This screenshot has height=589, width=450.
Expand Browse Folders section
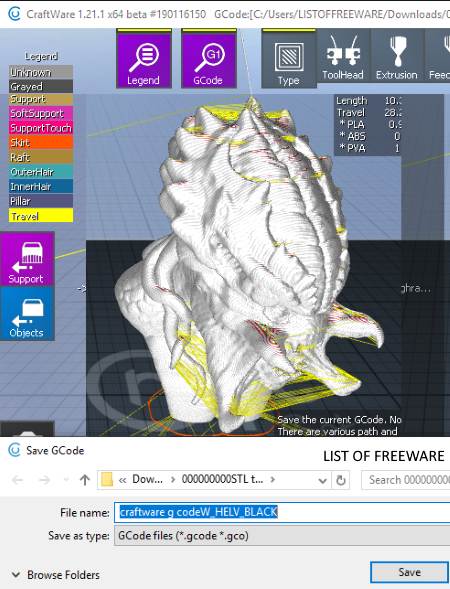point(55,575)
